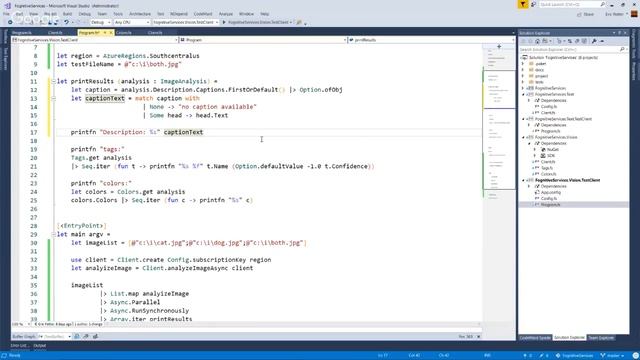Open the Debug configuration dropdown
This screenshot has height=360, width=640.
click(100, 22)
